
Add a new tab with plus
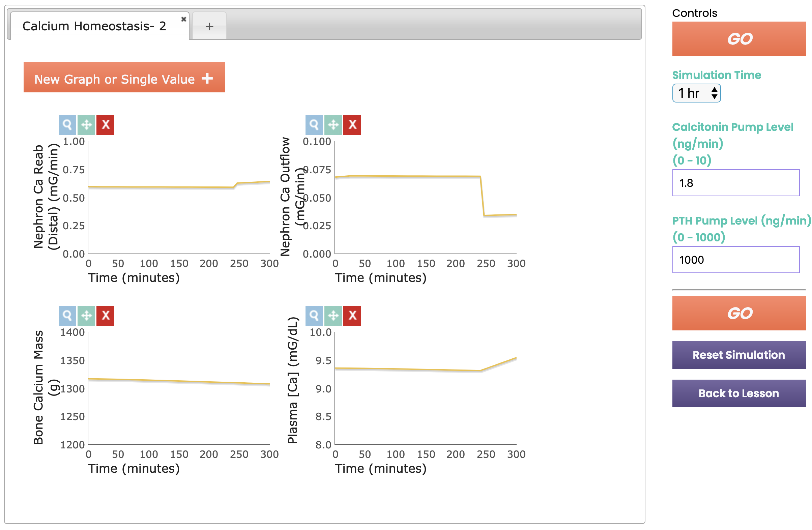pyautogui.click(x=209, y=26)
